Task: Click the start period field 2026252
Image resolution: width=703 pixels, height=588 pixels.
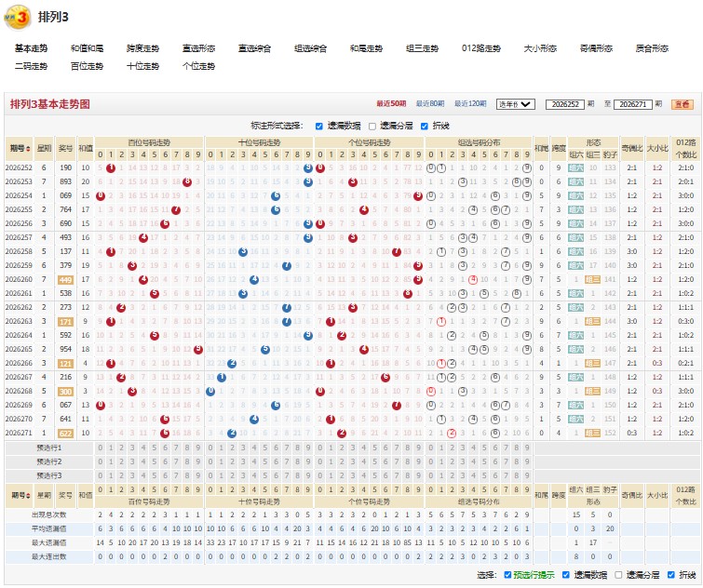Action: pos(565,104)
